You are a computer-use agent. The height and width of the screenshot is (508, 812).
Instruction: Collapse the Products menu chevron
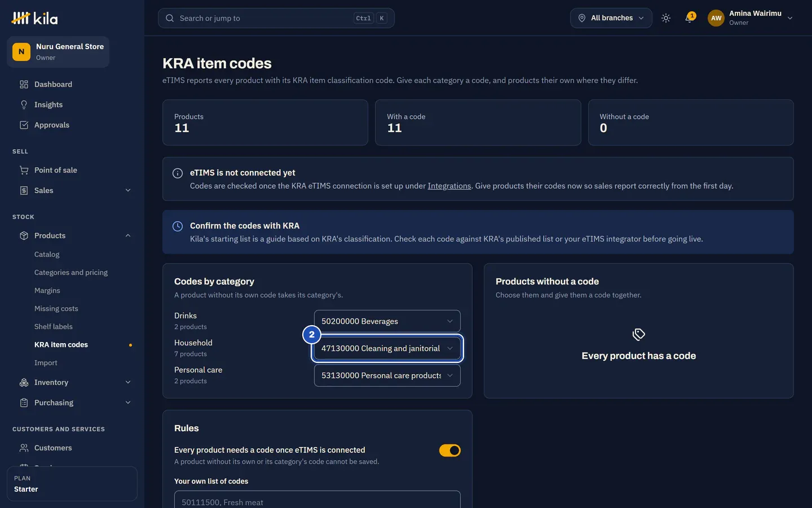pos(128,235)
